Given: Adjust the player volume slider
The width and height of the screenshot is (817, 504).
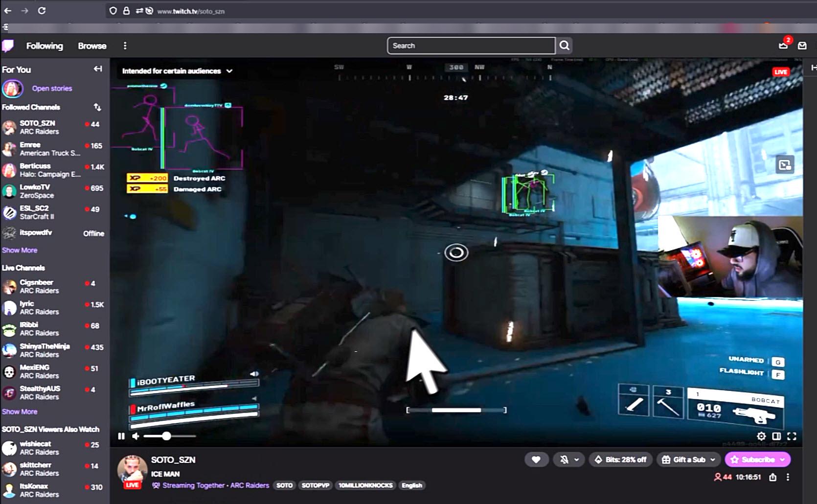Looking at the screenshot, I should [x=170, y=436].
